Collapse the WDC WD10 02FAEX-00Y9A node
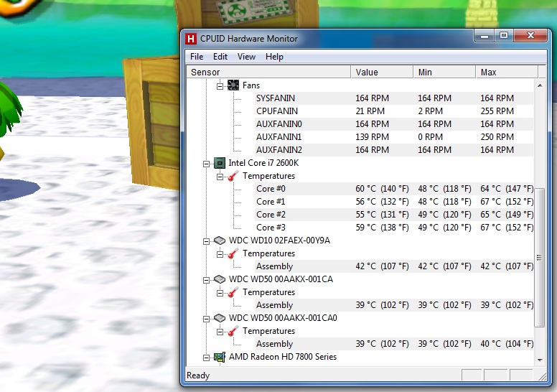 pyautogui.click(x=206, y=241)
